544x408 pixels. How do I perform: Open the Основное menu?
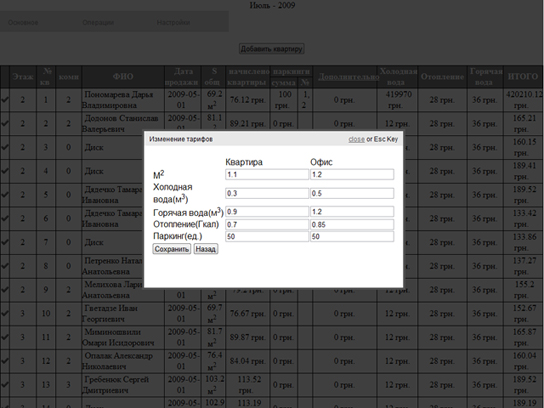(23, 23)
